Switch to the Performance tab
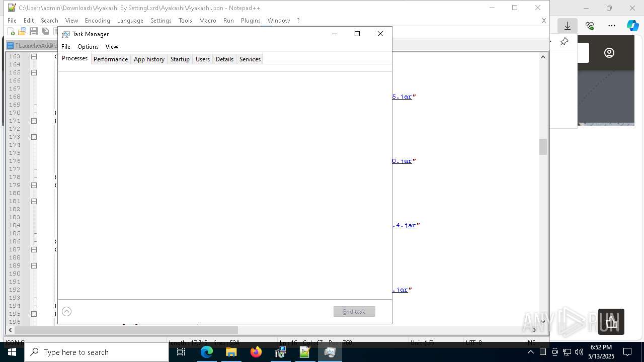This screenshot has height=362, width=644. click(x=111, y=59)
